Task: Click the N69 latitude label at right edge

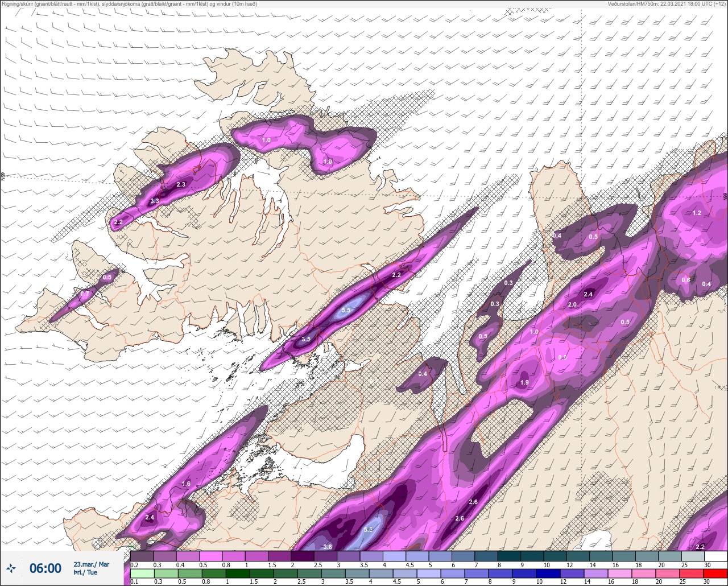Action: point(725,196)
